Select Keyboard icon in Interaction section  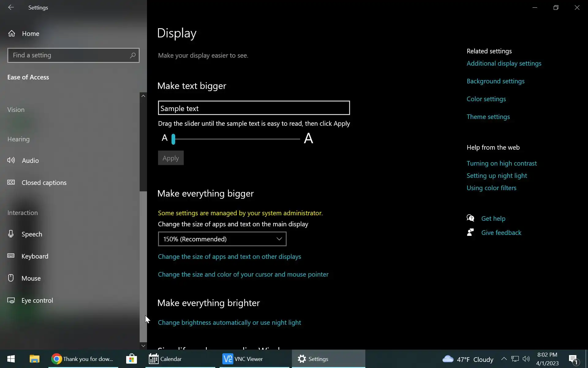[x=11, y=256]
